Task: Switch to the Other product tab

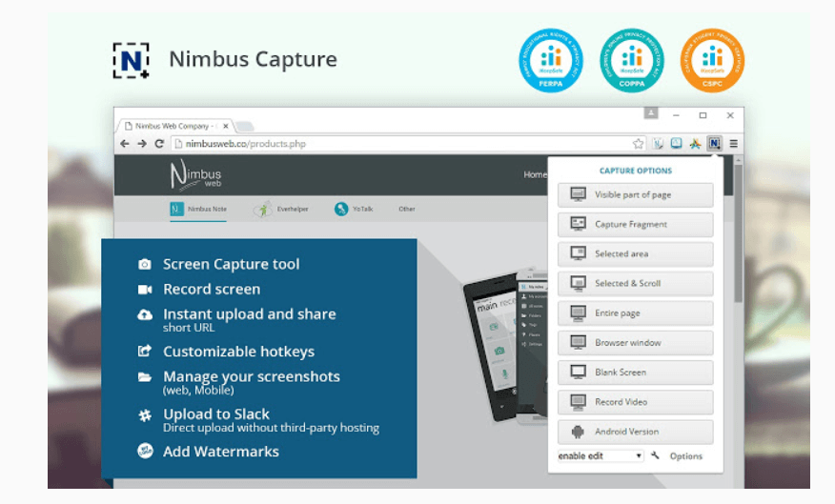Action: [407, 210]
